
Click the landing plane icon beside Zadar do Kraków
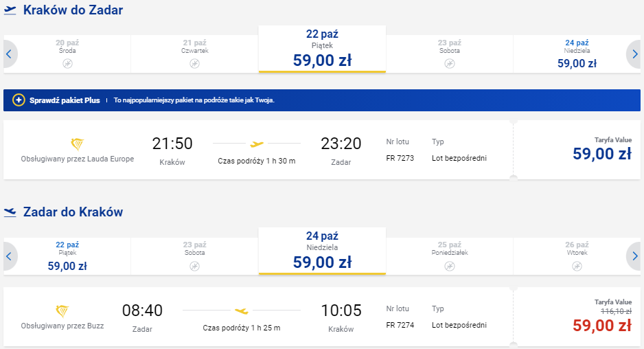tap(10, 212)
